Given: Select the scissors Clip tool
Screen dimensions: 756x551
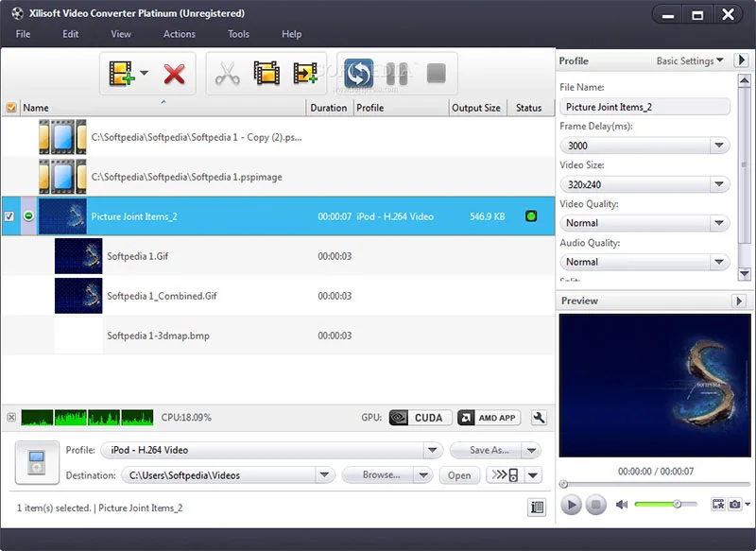Looking at the screenshot, I should coord(228,74).
